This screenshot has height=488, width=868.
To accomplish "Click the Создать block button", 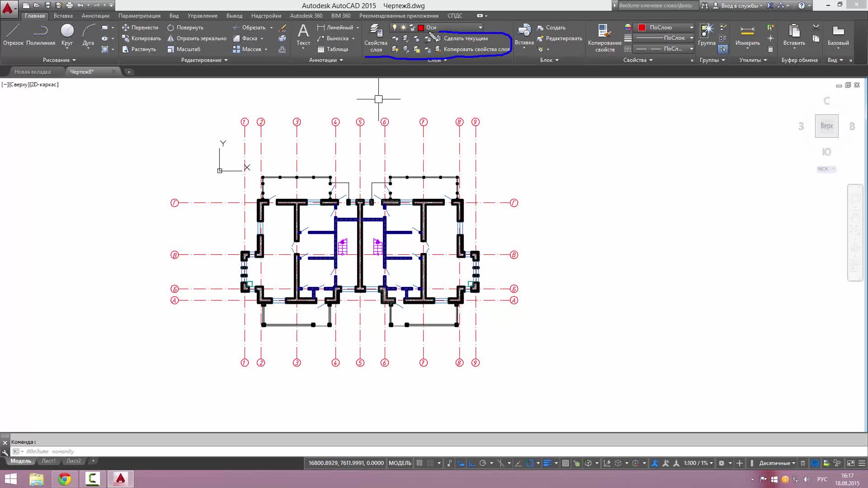I will click(x=551, y=28).
